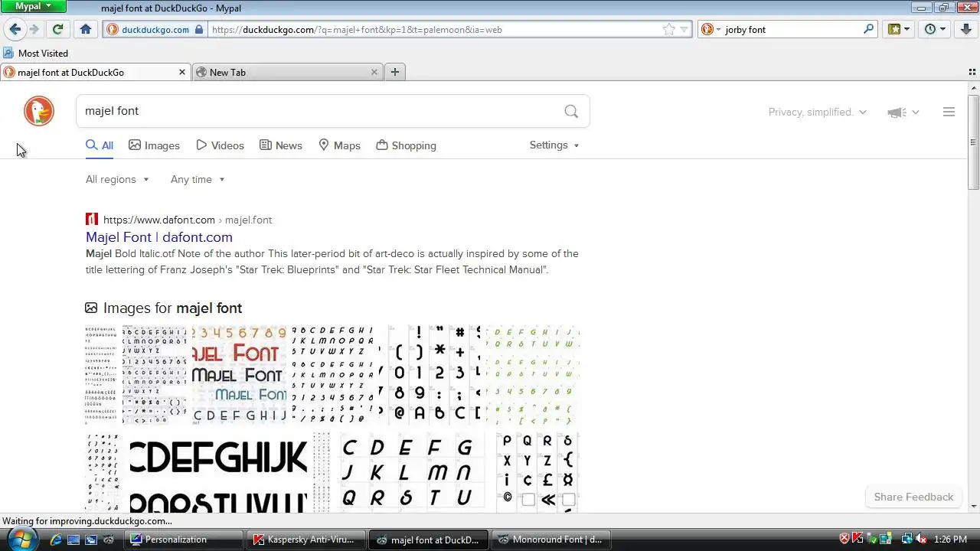
Task: Expand the All regions filter
Action: pyautogui.click(x=117, y=179)
